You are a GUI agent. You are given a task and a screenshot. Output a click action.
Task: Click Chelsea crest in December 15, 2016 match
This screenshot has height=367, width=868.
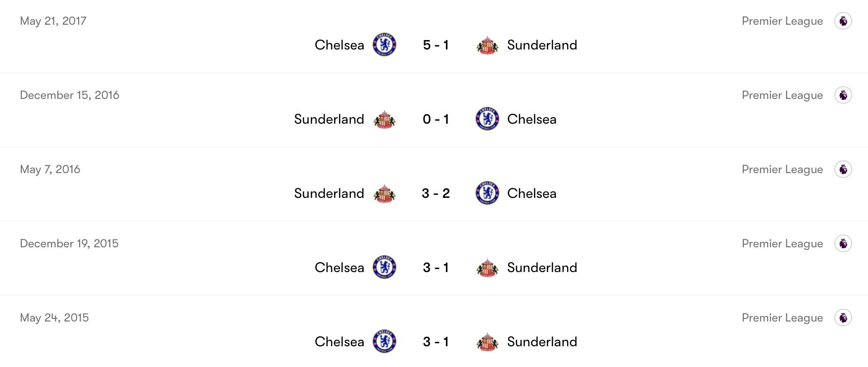tap(487, 119)
